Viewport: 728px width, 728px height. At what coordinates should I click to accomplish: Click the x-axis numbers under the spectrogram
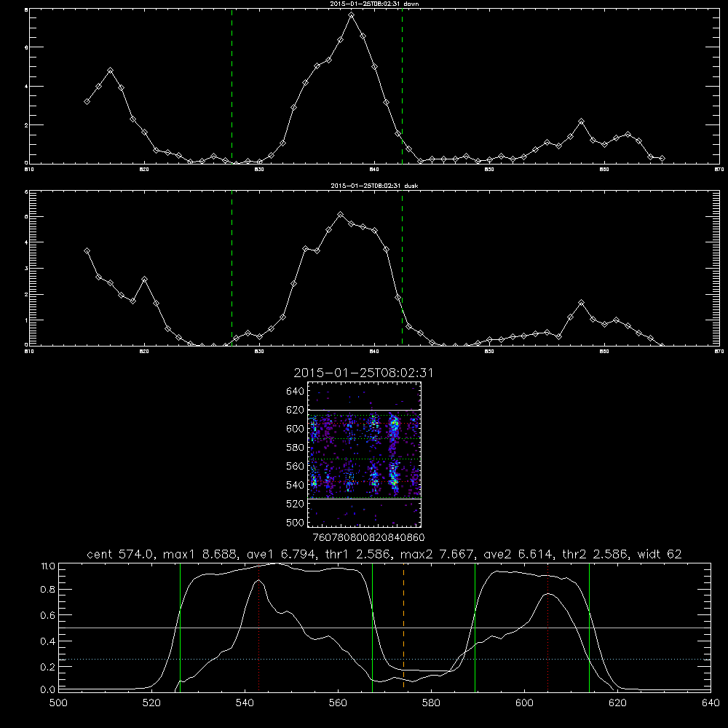368,537
